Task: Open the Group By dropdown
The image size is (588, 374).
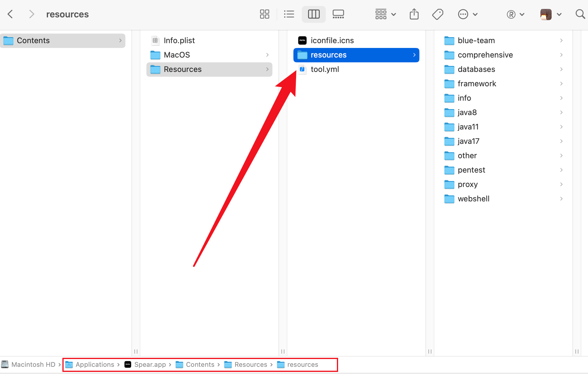Action: (385, 14)
